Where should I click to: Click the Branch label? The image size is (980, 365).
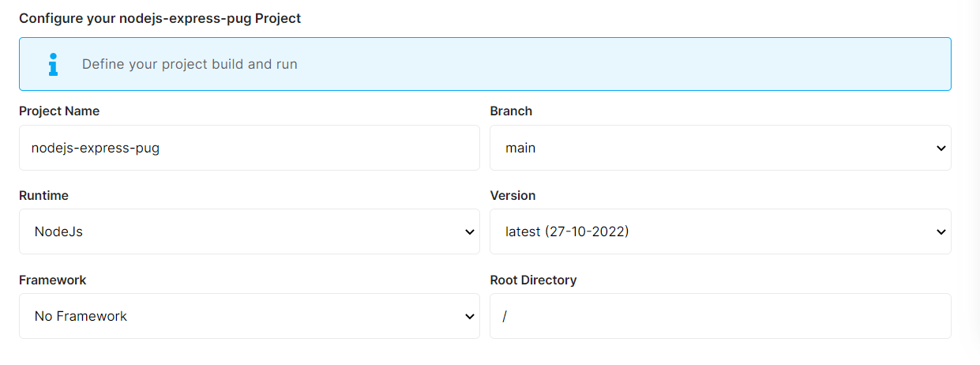[511, 111]
